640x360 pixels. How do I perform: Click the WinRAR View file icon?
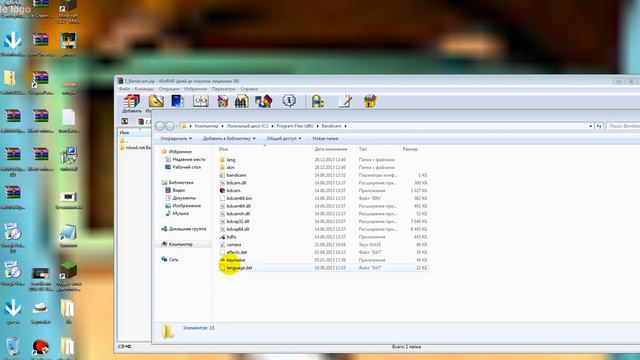200,101
